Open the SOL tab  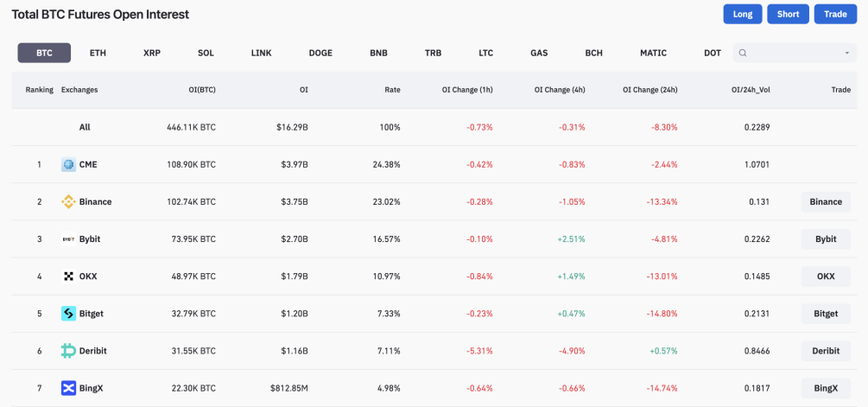[x=206, y=54]
